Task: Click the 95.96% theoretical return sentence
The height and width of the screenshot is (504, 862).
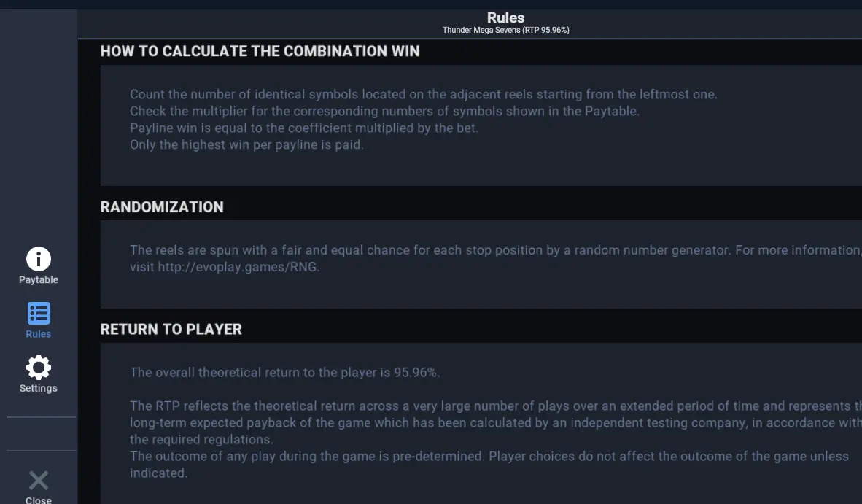Action: [284, 373]
